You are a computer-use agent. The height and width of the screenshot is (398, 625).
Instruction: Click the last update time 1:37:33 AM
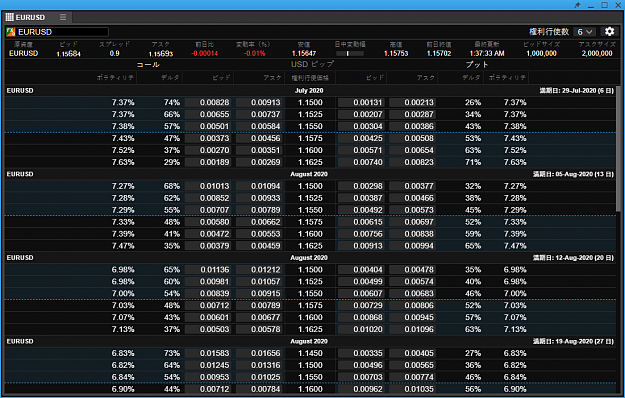coord(487,53)
